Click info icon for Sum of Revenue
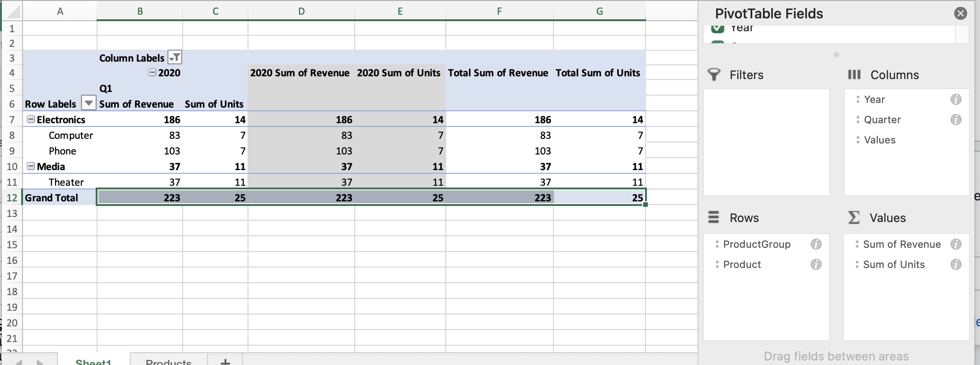980x365 pixels. 956,244
